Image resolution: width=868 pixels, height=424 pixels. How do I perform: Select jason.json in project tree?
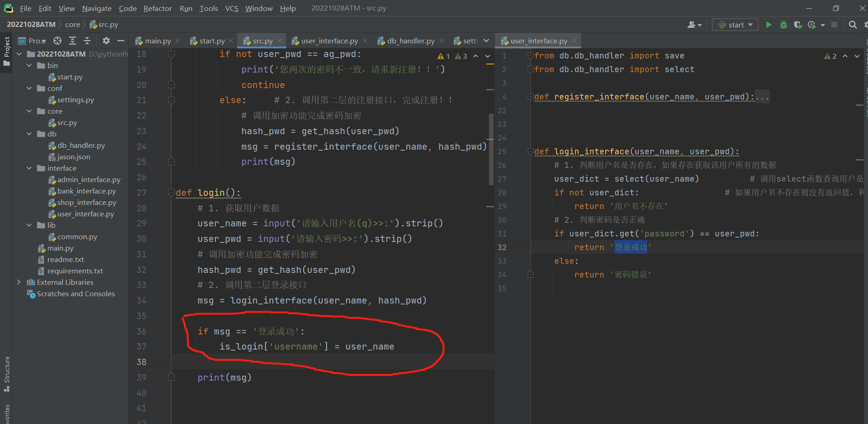(69, 157)
